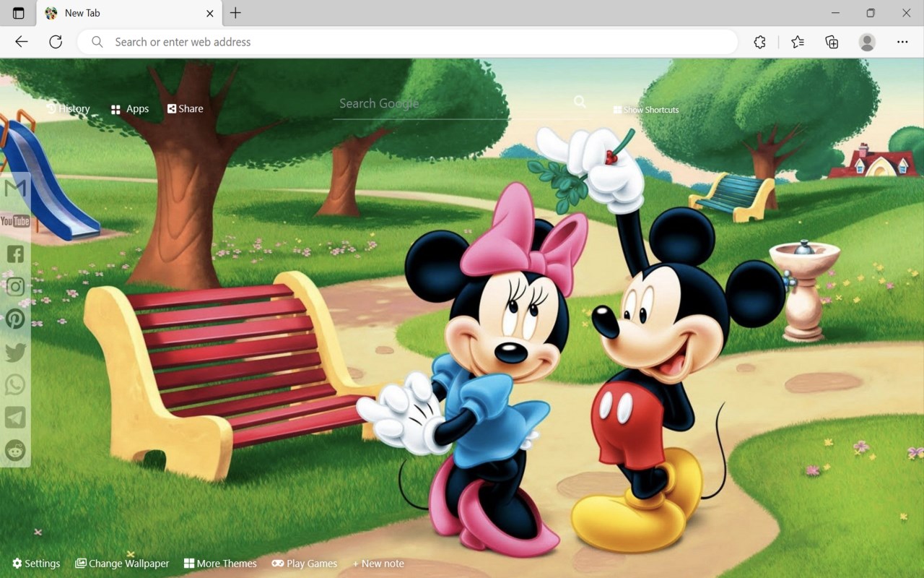Screen dimensions: 924x578
Task: Open the tab actions menu icon
Action: coord(19,13)
